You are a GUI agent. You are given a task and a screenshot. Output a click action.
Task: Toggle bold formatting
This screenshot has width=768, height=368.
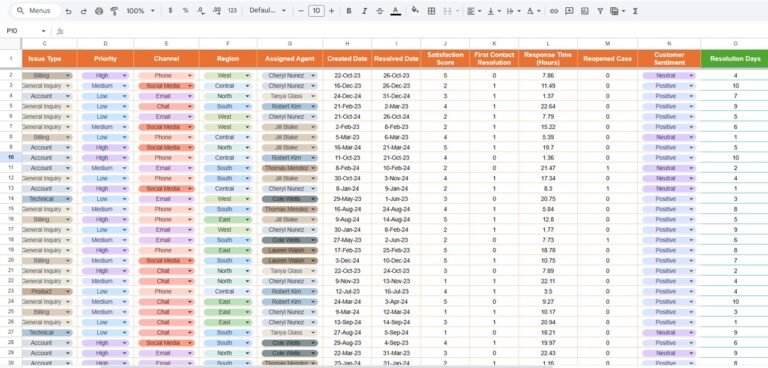coord(349,11)
